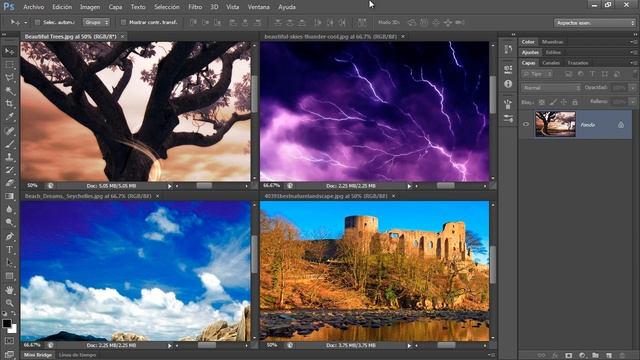Select the Magic Wand tool
The height and width of the screenshot is (360, 640).
click(9, 91)
